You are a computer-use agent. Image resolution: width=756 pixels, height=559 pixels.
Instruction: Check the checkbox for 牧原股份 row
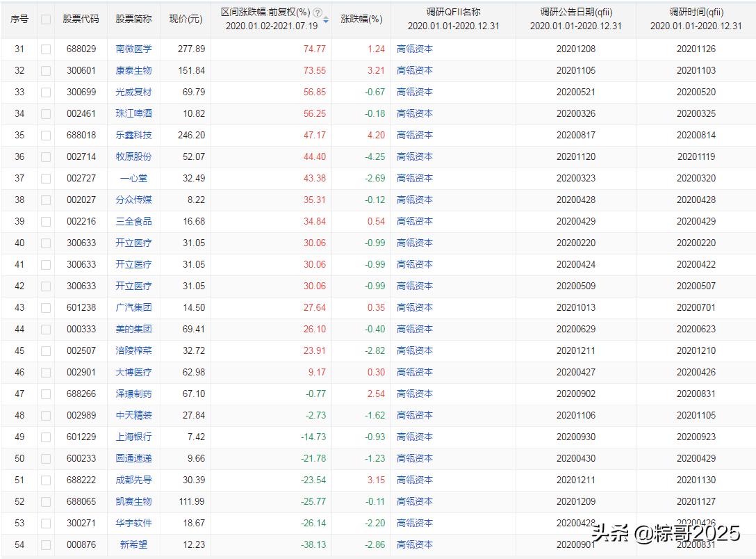click(x=46, y=156)
